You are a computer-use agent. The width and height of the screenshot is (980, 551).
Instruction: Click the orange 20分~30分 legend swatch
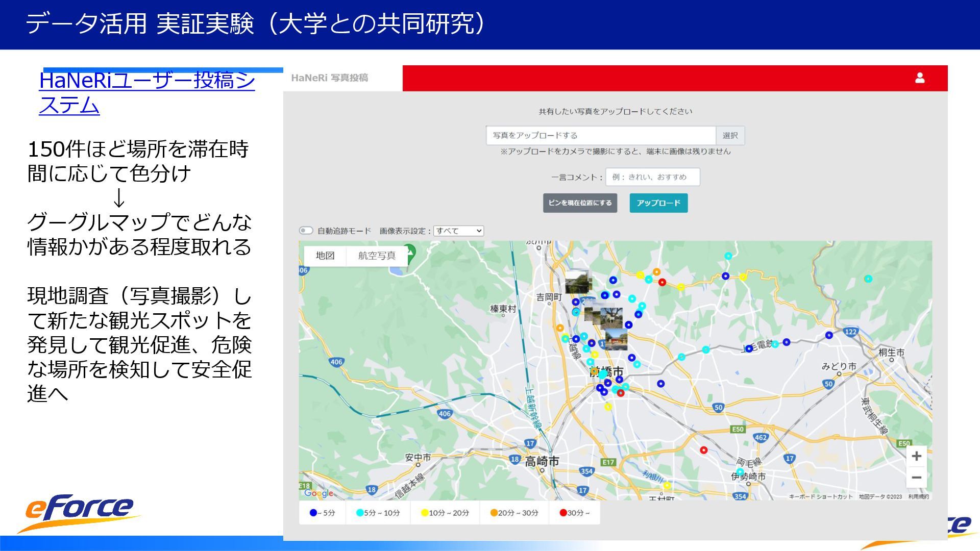[494, 513]
